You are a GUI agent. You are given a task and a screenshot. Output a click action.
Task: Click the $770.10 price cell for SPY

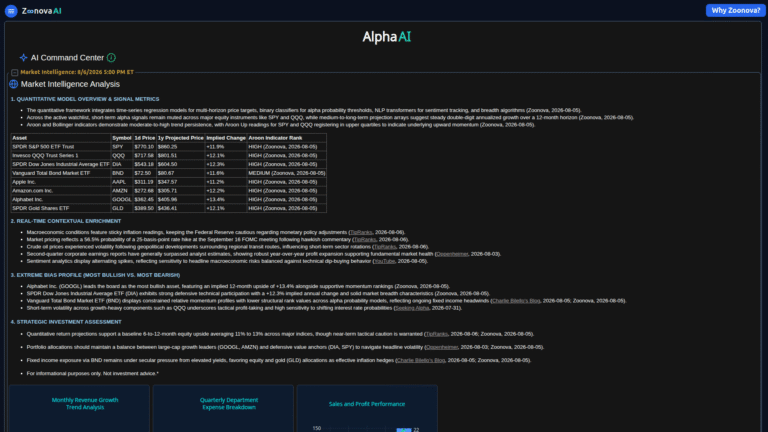coord(144,147)
